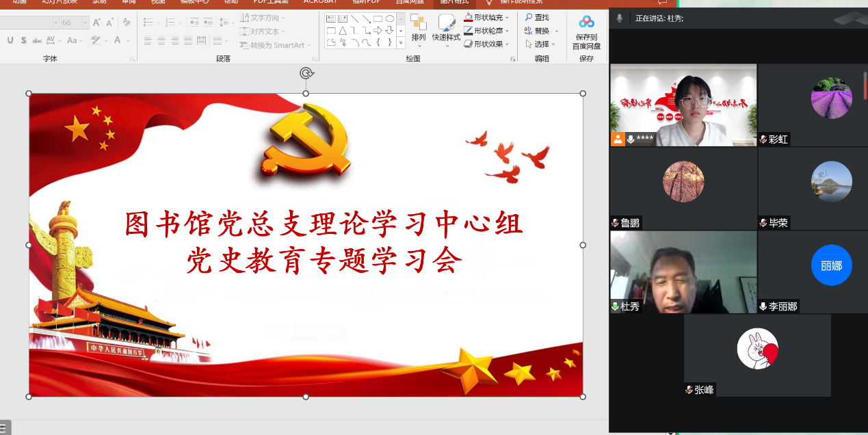The height and width of the screenshot is (435, 868).
Task: Open the PDF工具集 ribbon tab
Action: point(271,2)
